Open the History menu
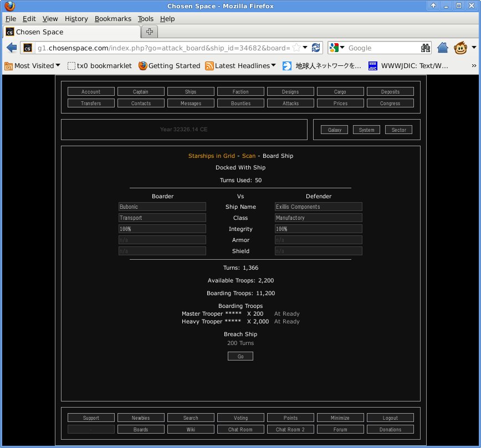Image resolution: width=481 pixels, height=448 pixels. 76,18
